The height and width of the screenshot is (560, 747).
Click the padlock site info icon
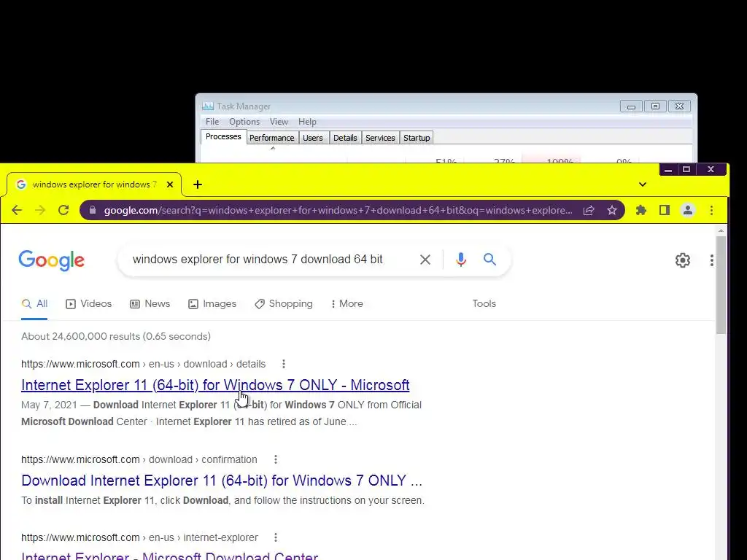coord(93,210)
